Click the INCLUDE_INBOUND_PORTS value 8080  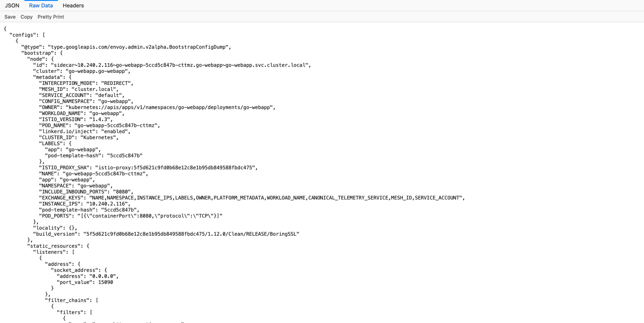[123, 192]
